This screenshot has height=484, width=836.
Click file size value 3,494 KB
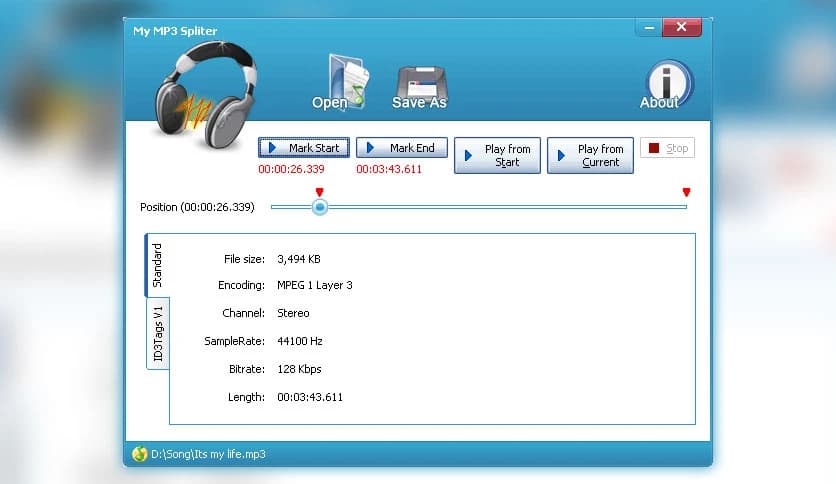(299, 259)
